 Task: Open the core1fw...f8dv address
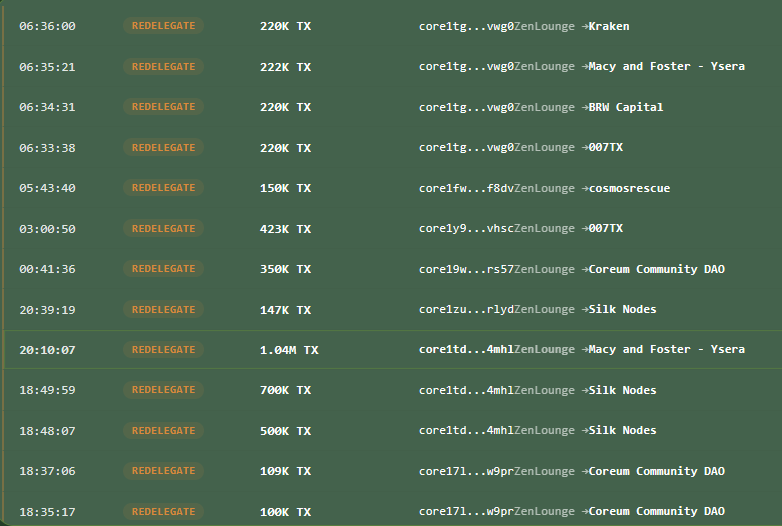point(466,188)
